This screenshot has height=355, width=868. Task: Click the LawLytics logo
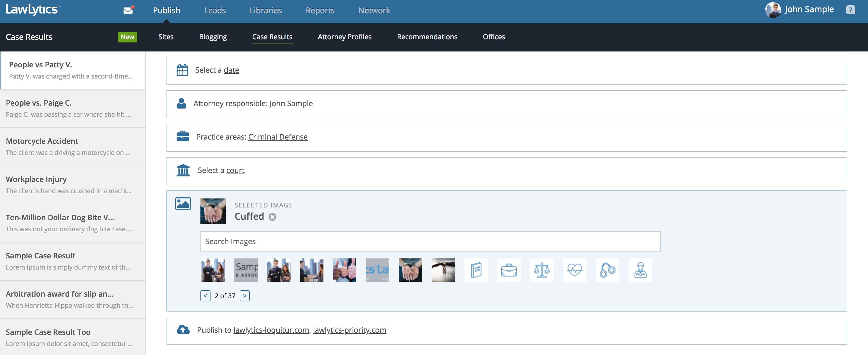pyautogui.click(x=33, y=10)
